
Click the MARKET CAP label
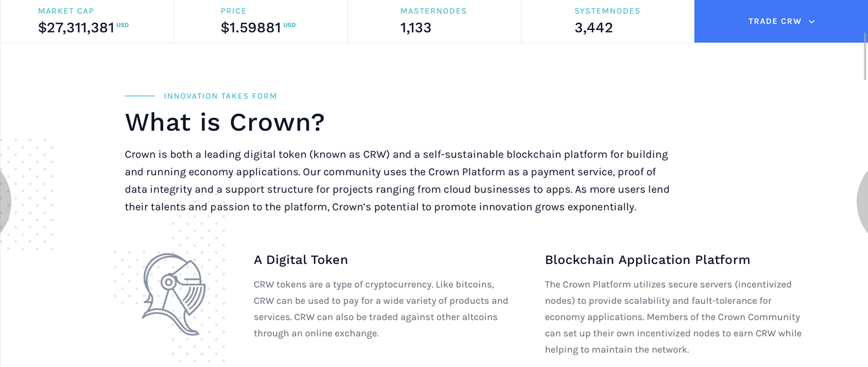66,11
